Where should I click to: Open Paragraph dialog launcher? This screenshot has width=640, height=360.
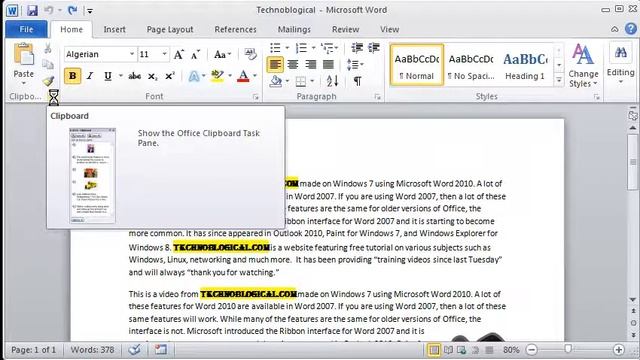[x=378, y=97]
